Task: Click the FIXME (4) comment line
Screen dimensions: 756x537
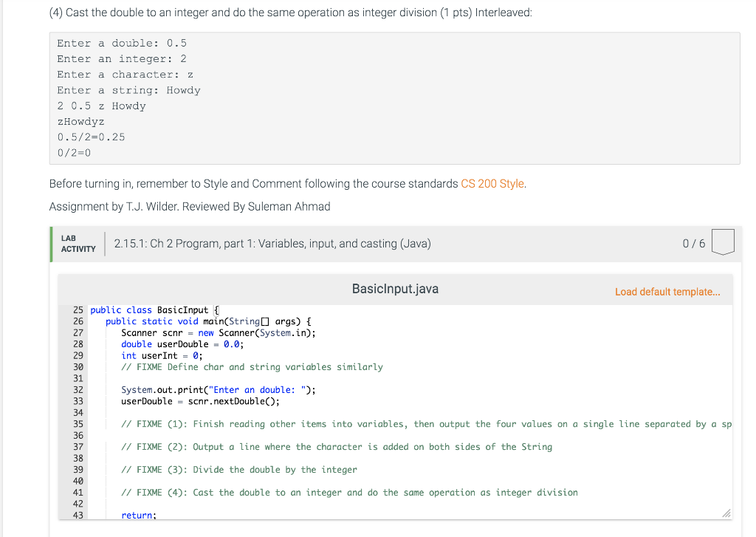Action: 349,493
